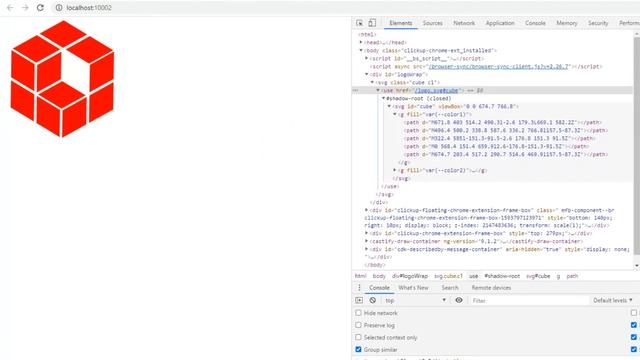This screenshot has width=640, height=360.
Task: Click path in the breadcrumb
Action: [x=572, y=276]
